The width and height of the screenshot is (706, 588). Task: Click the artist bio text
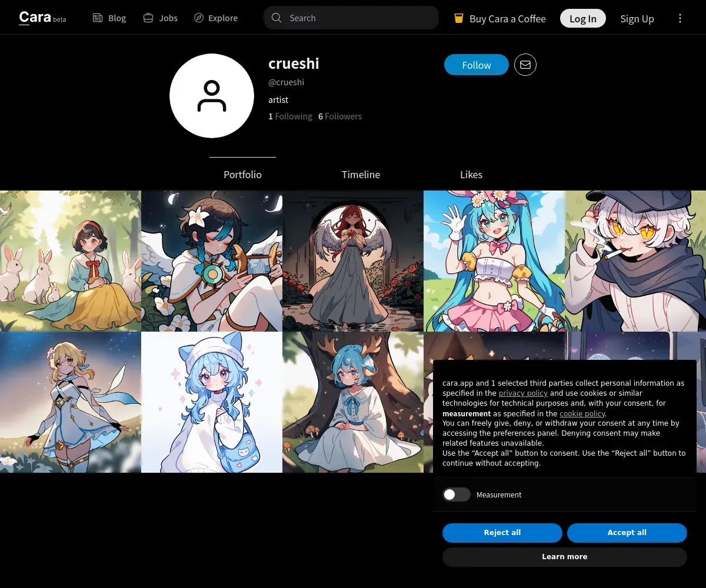click(278, 100)
